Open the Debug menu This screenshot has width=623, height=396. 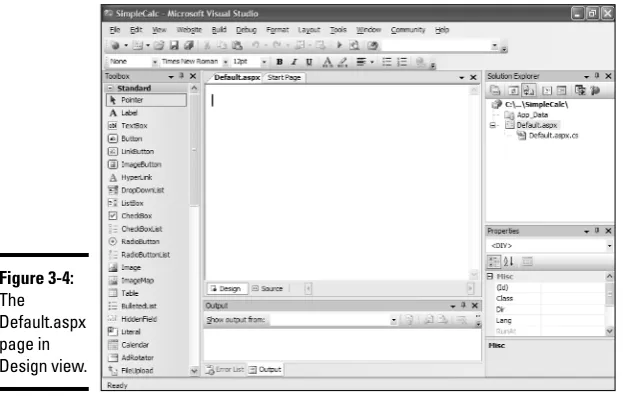tap(246, 30)
